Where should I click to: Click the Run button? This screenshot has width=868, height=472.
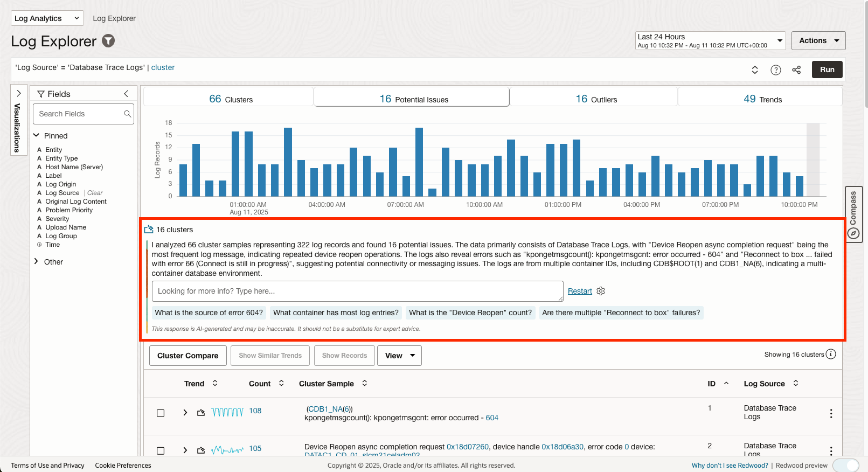click(827, 70)
